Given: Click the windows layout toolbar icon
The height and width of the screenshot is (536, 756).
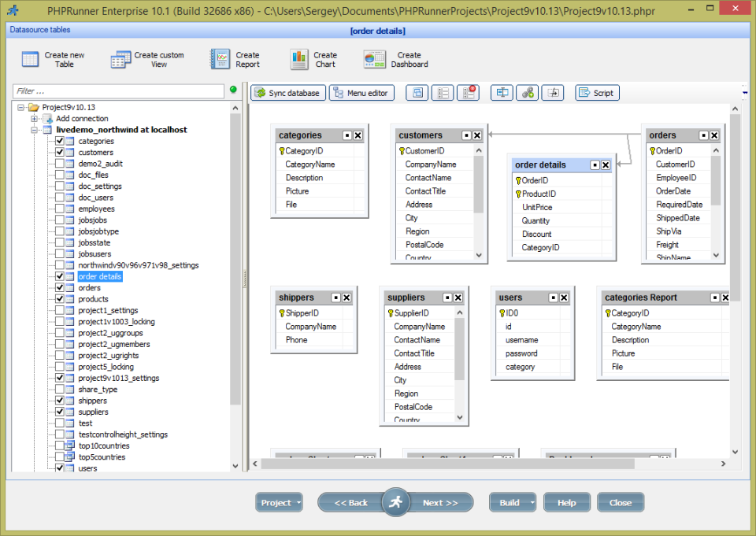Looking at the screenshot, I should (x=417, y=93).
